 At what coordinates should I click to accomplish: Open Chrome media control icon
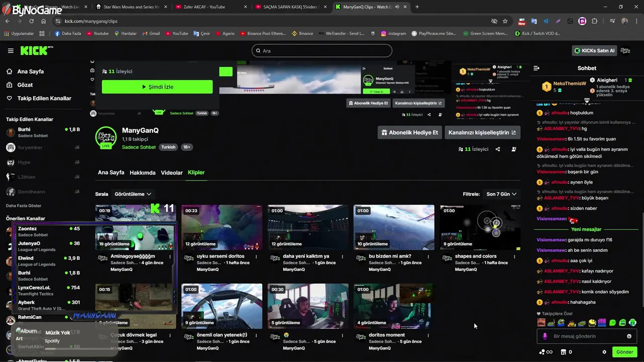pos(612,21)
